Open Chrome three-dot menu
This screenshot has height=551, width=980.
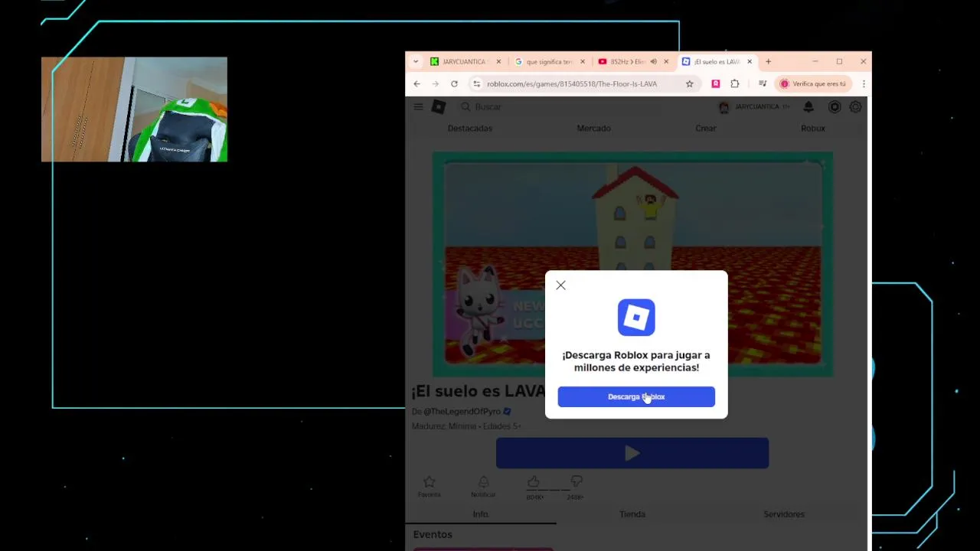point(864,84)
